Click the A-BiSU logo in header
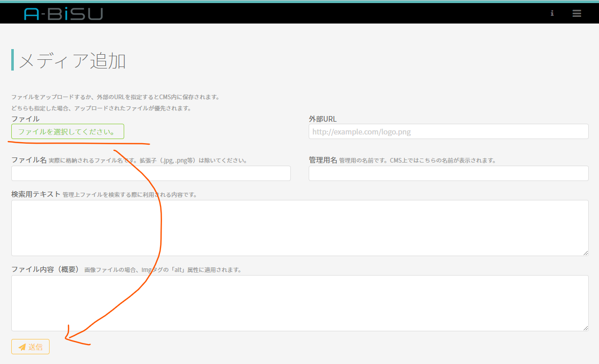Viewport: 599px width, 364px height. [63, 14]
